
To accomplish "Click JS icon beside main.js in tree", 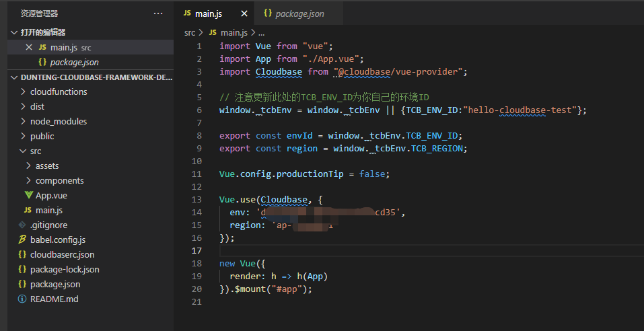I will (x=28, y=210).
